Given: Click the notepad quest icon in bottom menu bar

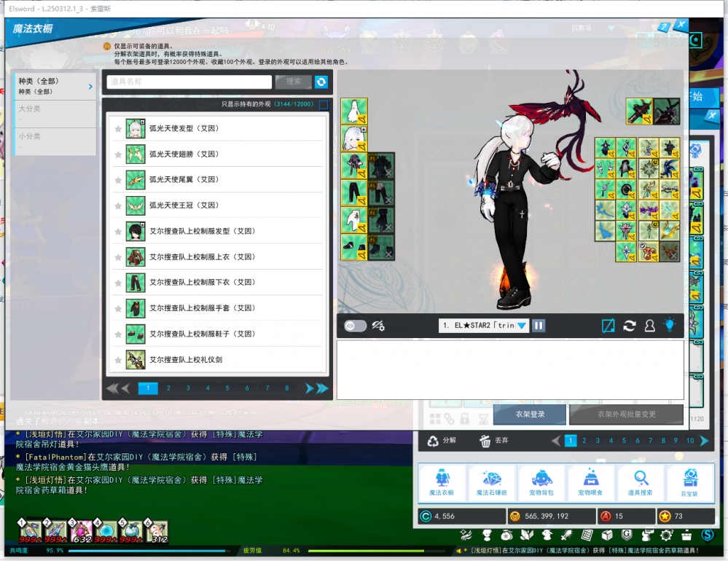Looking at the screenshot, I should [587, 535].
